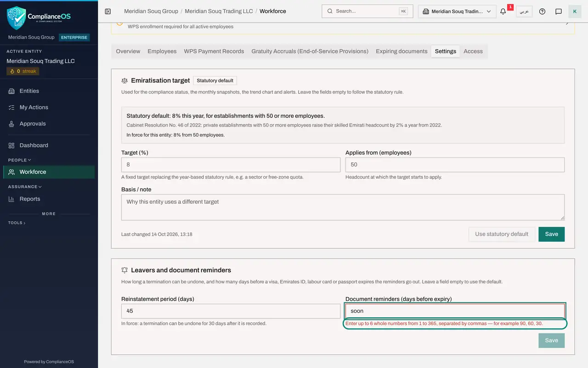Viewport: 588px width, 368px height.
Task: Open the notifications bell
Action: [x=503, y=11]
